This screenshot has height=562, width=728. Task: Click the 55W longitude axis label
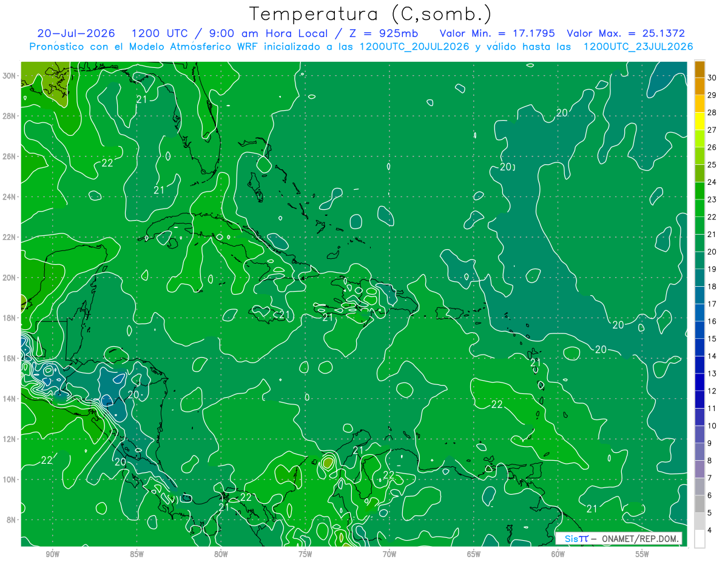coord(642,554)
